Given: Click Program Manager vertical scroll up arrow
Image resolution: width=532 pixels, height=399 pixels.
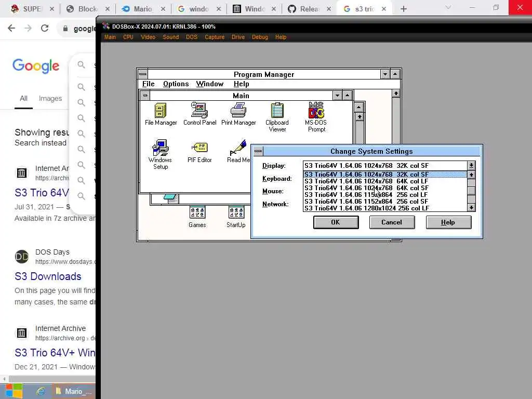Looking at the screenshot, I should [x=396, y=94].
